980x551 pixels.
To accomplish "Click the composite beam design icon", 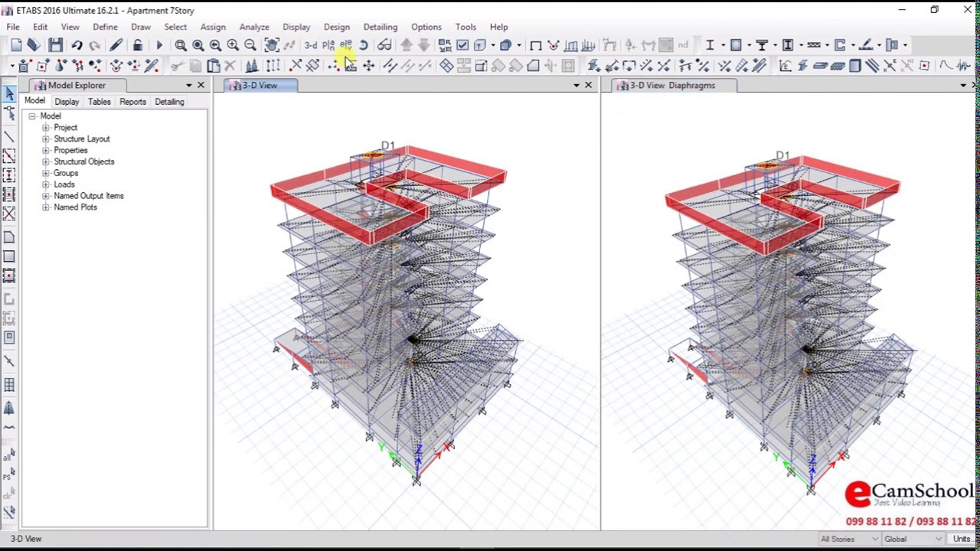I will click(x=762, y=45).
